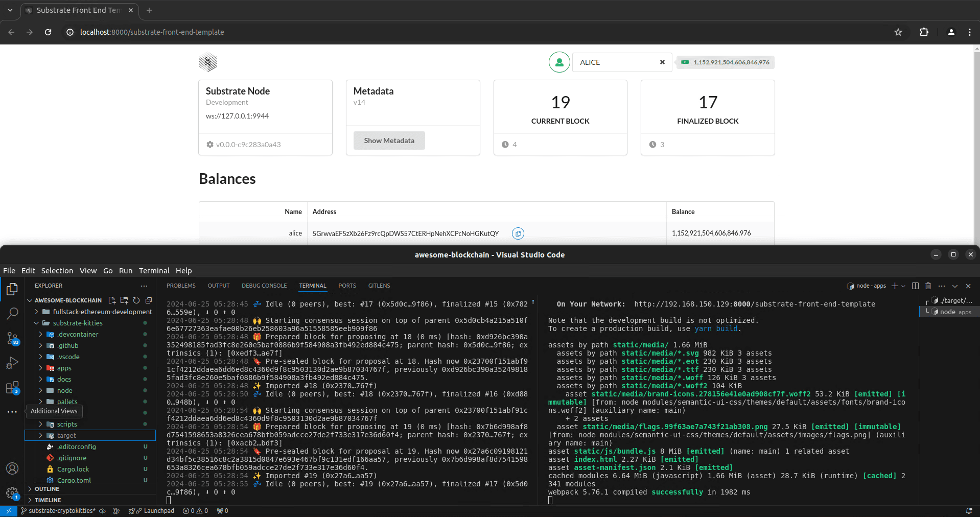
Task: Open the Run and Debug view
Action: [12, 363]
